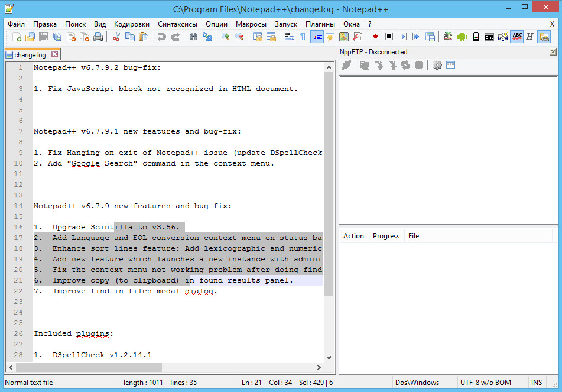
Task: Click the Action column header
Action: click(x=354, y=236)
